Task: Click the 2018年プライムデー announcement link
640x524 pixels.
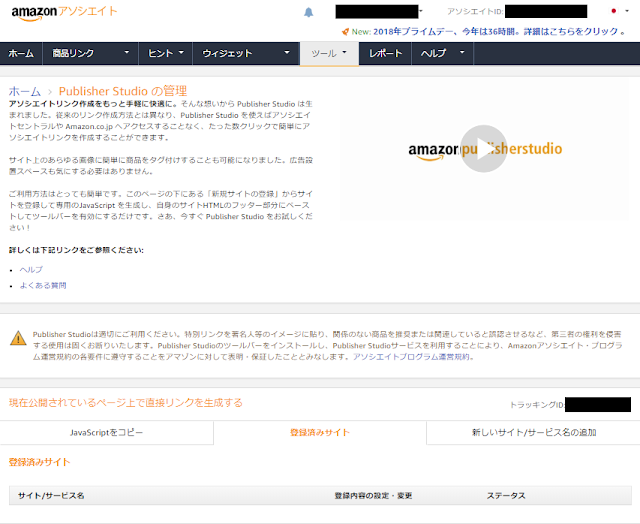Action: pyautogui.click(x=496, y=31)
